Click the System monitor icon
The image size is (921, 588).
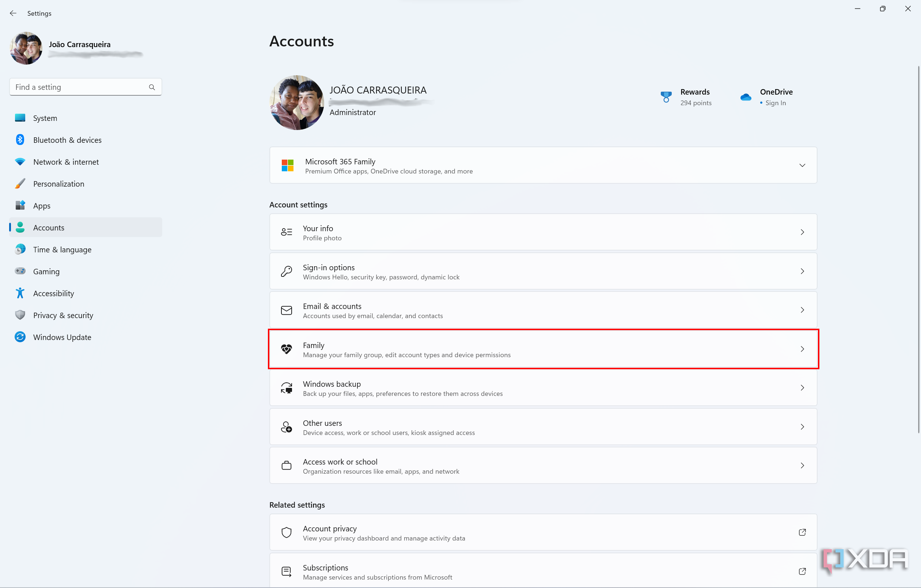click(20, 118)
